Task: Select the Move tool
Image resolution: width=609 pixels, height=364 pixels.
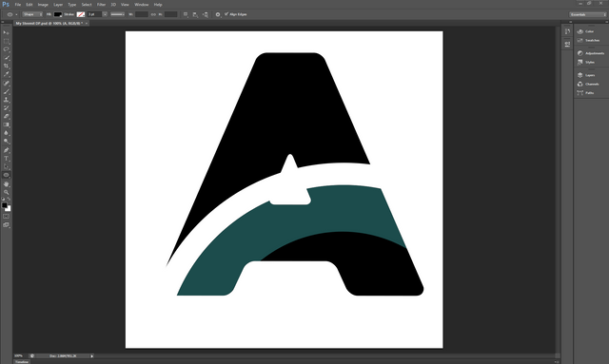Action: (7, 32)
